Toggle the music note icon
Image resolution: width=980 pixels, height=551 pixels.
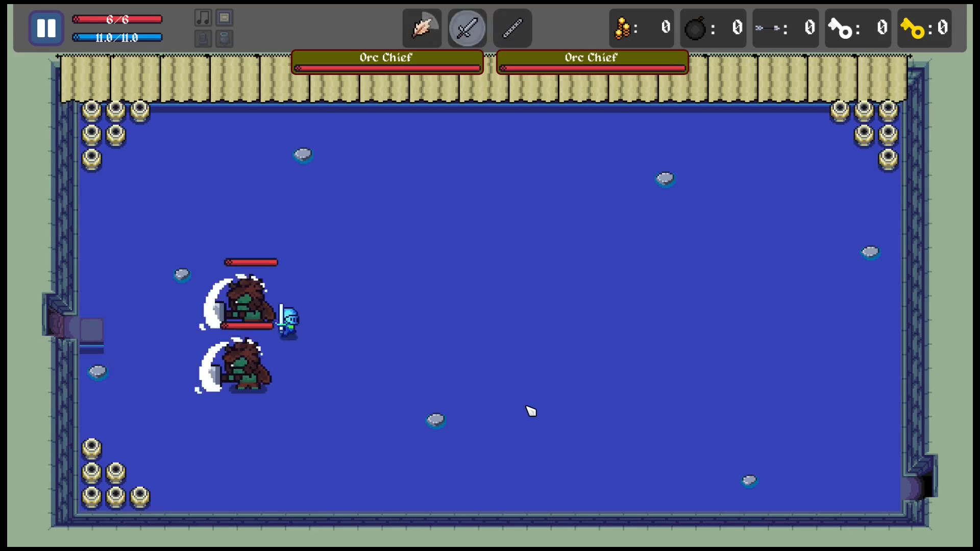[x=203, y=18]
